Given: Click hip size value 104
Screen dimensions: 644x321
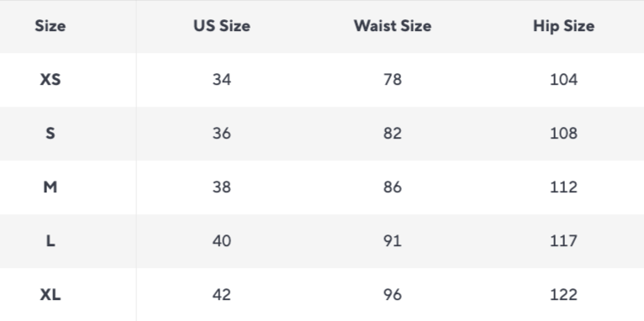Looking at the screenshot, I should [x=563, y=80].
